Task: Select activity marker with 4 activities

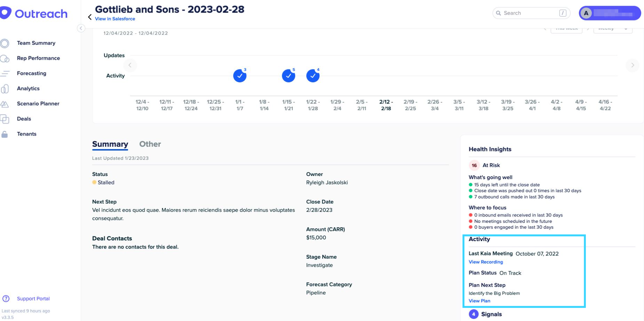Action: pos(313,75)
